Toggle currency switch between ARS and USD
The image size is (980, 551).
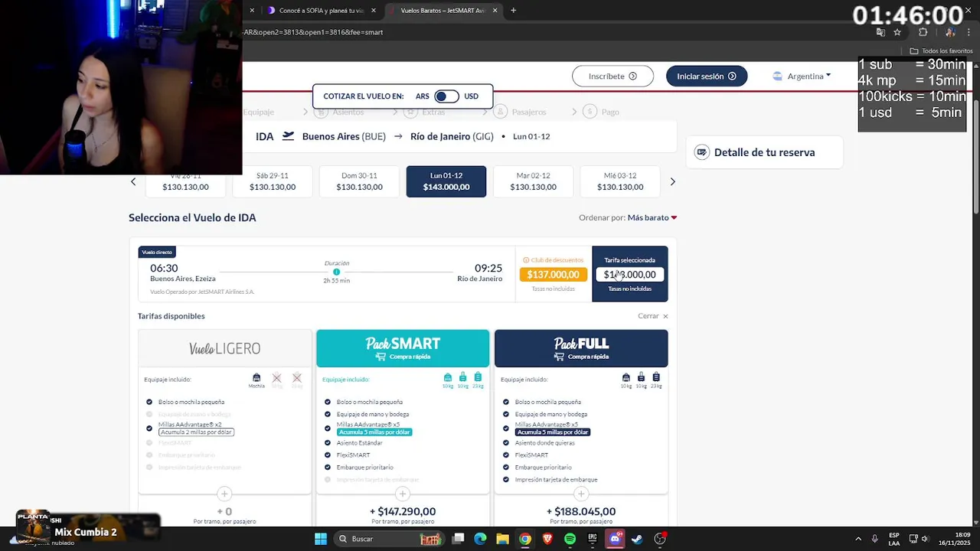[x=446, y=96]
